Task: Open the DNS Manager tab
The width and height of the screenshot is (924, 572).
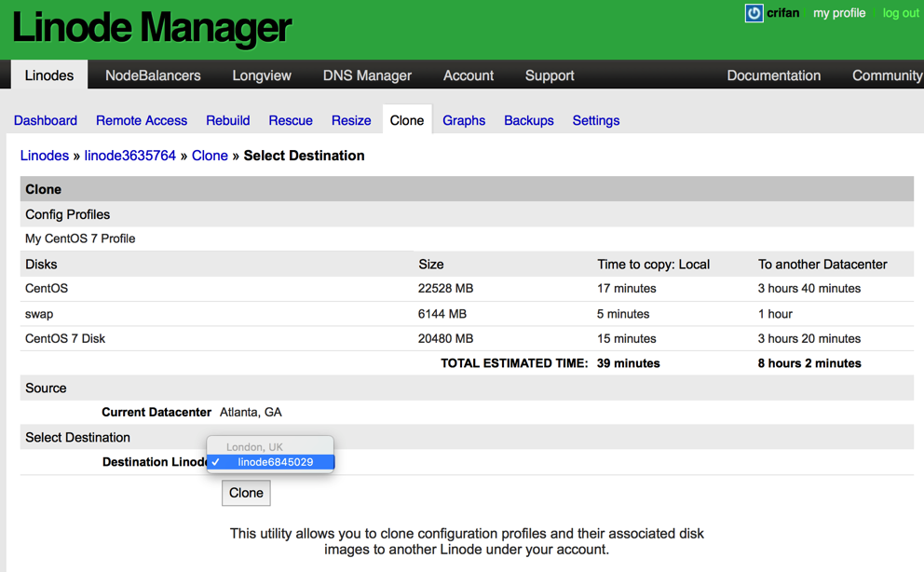Action: [367, 75]
